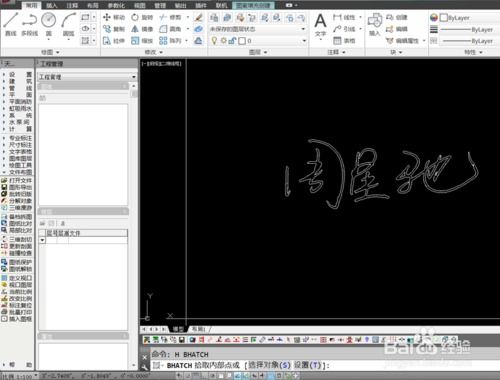Expand the Draw (绘图) panel arrow
The width and height of the screenshot is (500, 380).
[58, 52]
